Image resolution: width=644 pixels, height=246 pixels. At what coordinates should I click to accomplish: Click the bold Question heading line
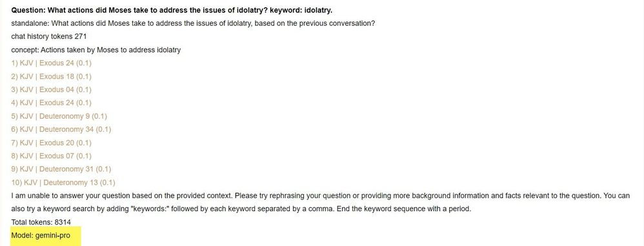pos(172,10)
